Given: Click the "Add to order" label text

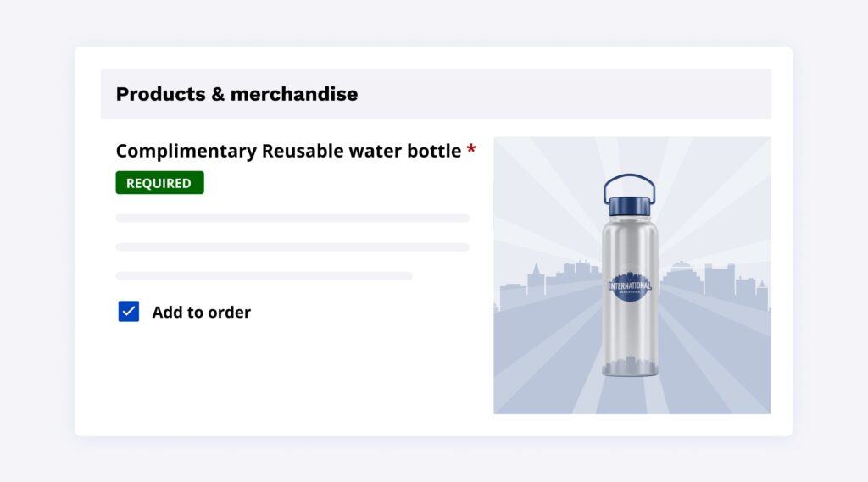Looking at the screenshot, I should [x=201, y=313].
